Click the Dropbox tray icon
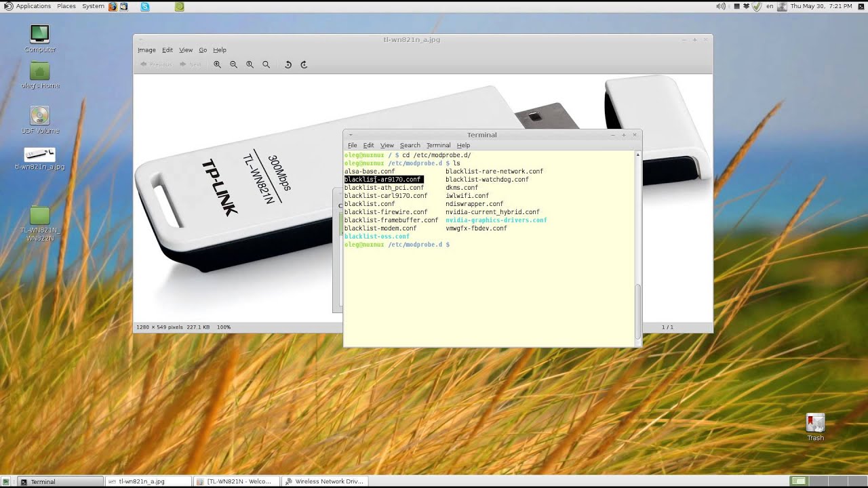This screenshot has width=868, height=488. coord(747,6)
